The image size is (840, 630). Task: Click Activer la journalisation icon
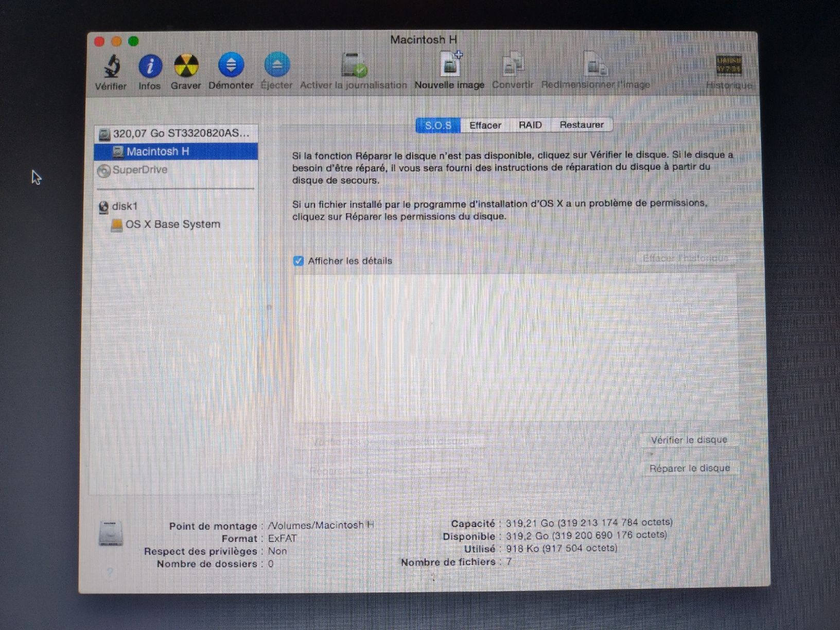tap(354, 65)
